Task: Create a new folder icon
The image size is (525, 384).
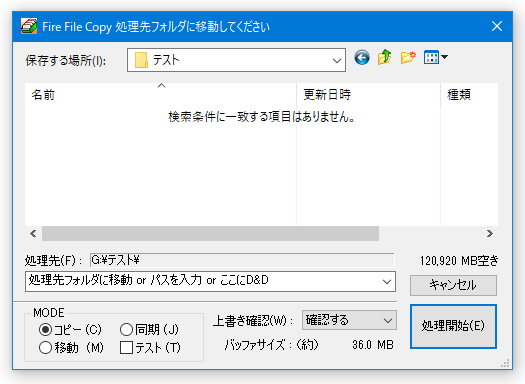Action: click(x=408, y=58)
